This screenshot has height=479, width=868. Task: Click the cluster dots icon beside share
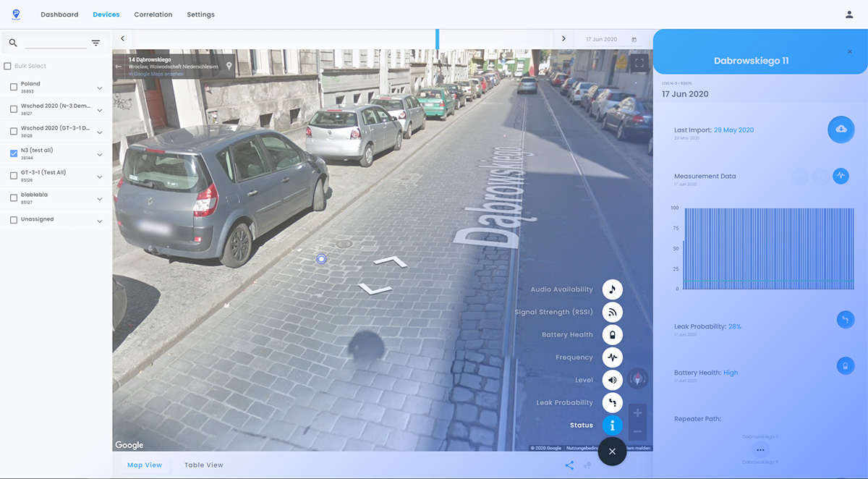(587, 465)
